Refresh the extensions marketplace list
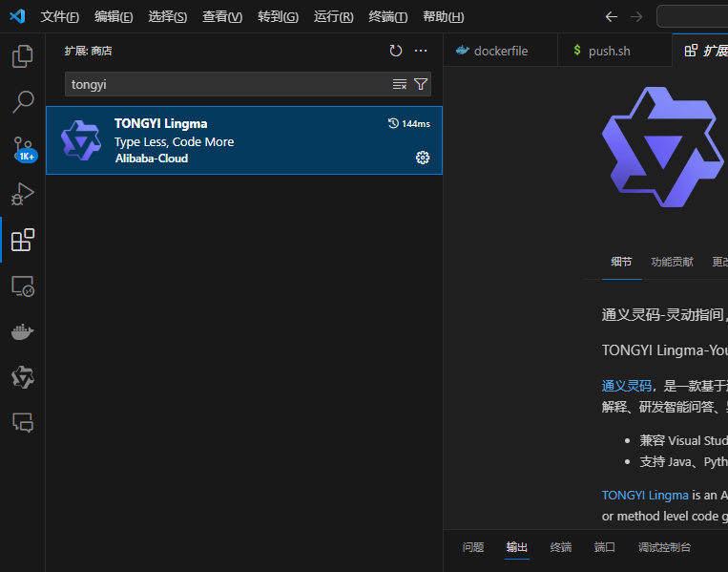This screenshot has width=728, height=572. tap(396, 51)
